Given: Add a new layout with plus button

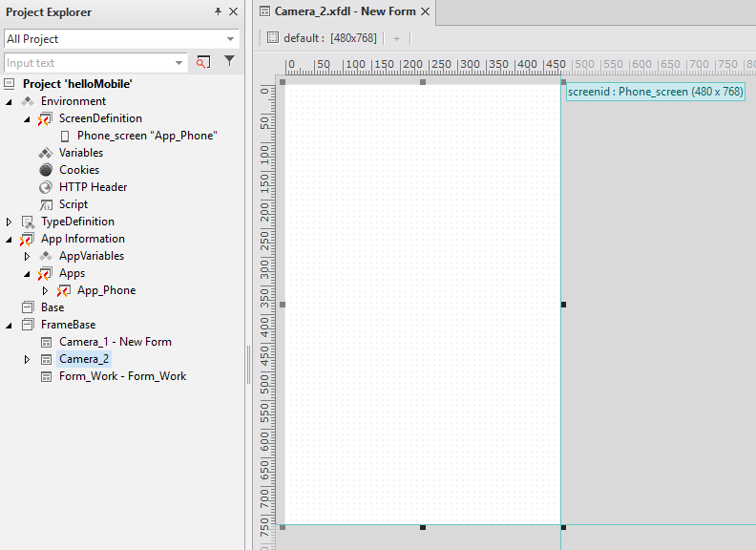Looking at the screenshot, I should [x=396, y=38].
